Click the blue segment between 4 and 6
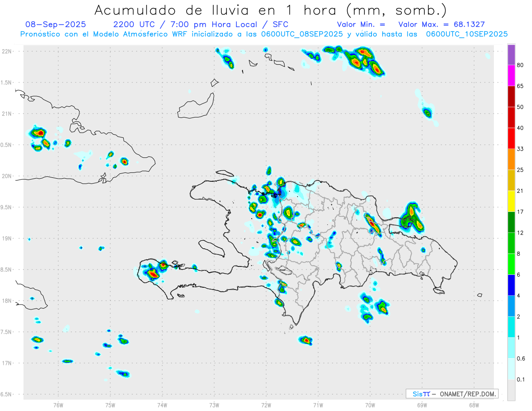The width and height of the screenshot is (532, 411). tap(511, 285)
